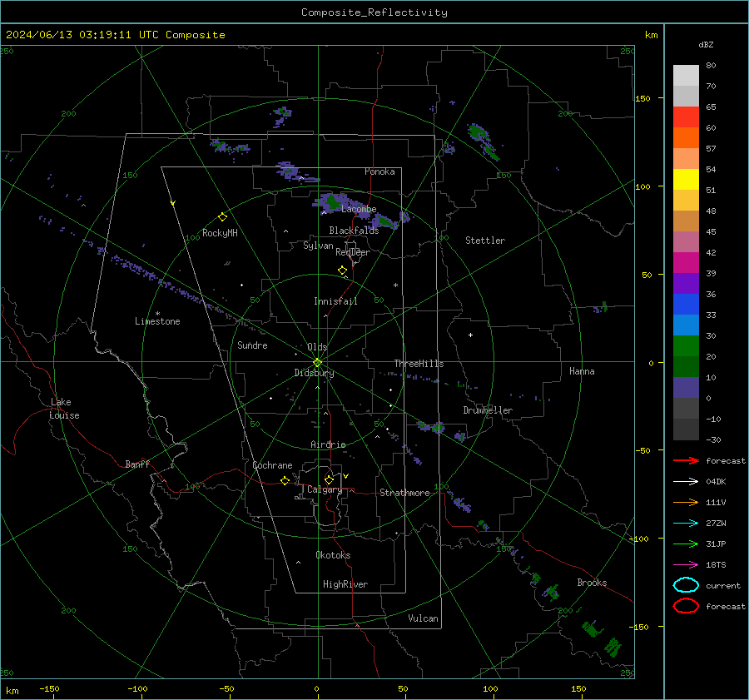749x700 pixels.
Task: Click the yellow diamond marker near RockyMH
Action: click(x=222, y=217)
